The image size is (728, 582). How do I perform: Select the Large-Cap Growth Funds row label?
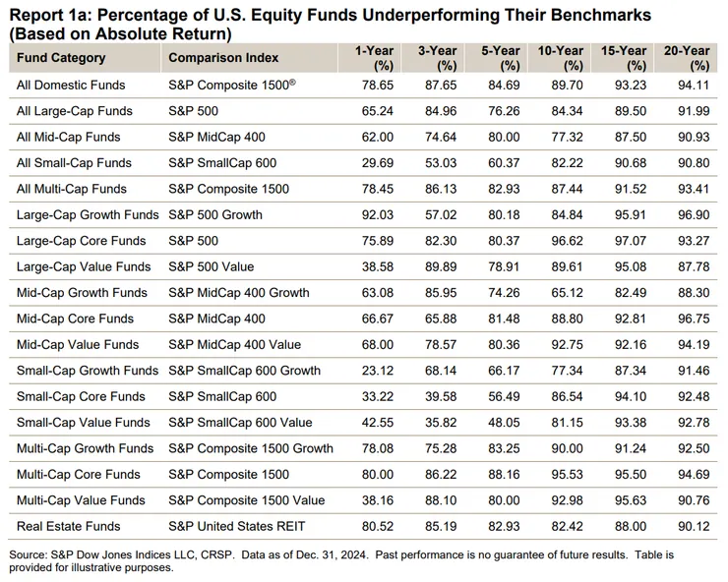click(87, 214)
